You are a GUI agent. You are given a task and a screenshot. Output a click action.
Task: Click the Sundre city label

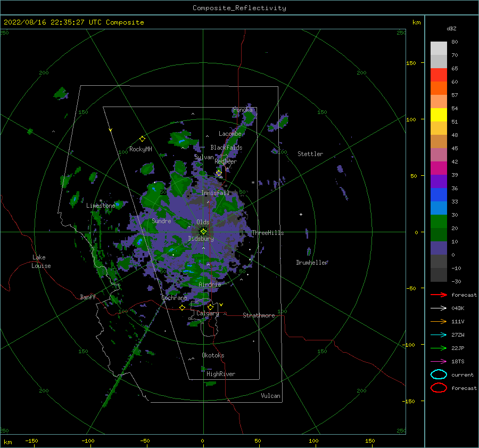coord(161,221)
